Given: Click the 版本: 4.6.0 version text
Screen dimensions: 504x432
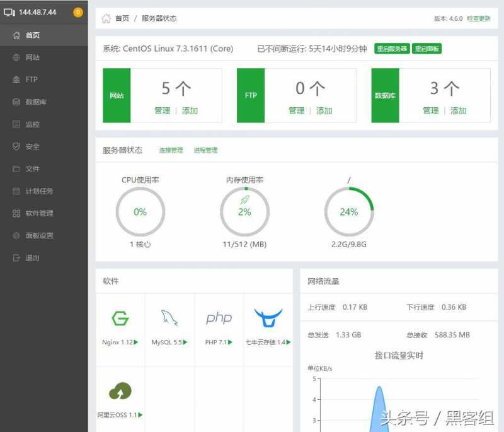Looking at the screenshot, I should 449,18.
